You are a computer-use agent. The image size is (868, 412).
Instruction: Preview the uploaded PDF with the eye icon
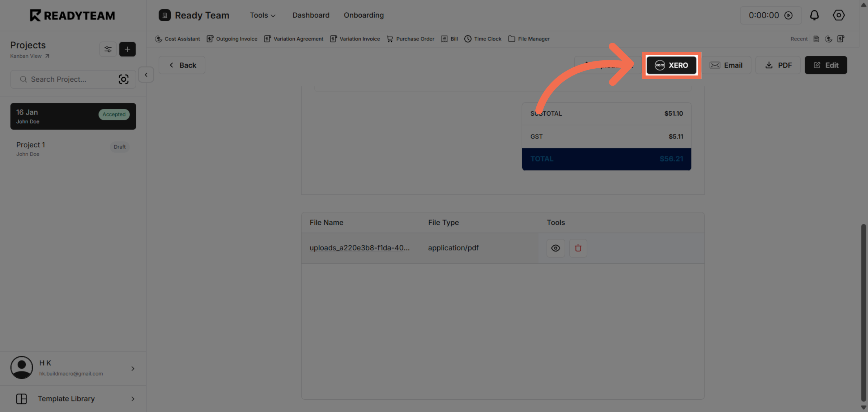(556, 248)
